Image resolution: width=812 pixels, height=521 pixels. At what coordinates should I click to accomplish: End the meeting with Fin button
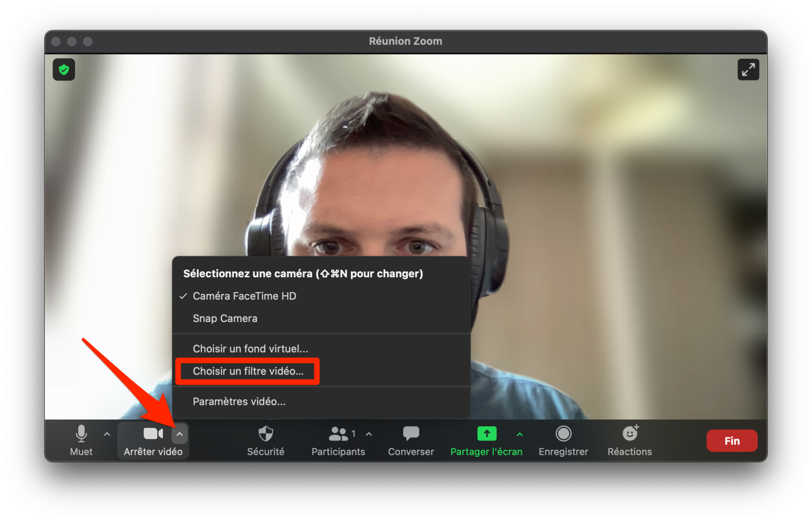click(732, 441)
